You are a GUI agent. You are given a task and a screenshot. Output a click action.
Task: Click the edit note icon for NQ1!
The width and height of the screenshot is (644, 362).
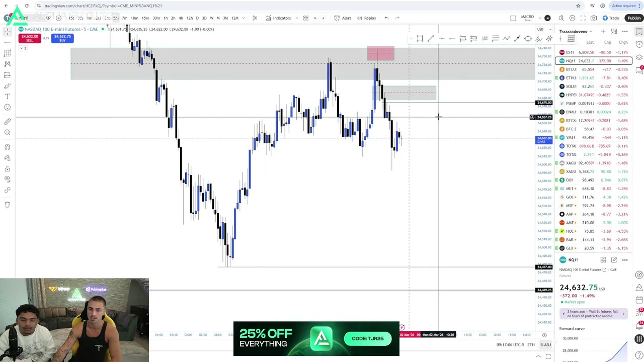point(614,260)
